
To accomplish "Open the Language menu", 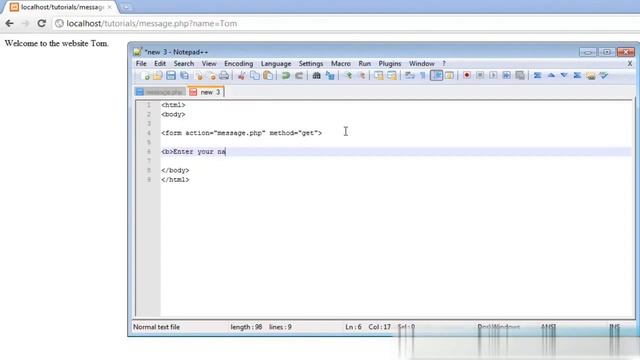I will (x=276, y=64).
